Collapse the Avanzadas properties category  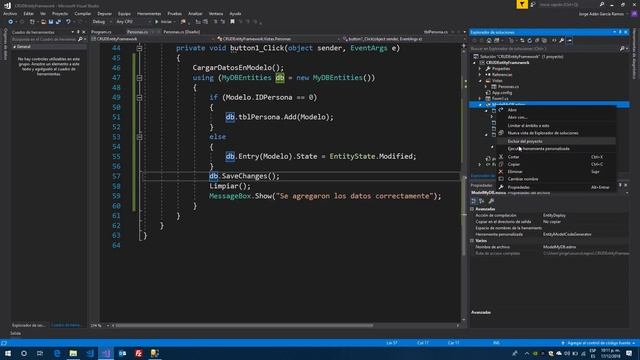click(x=472, y=209)
